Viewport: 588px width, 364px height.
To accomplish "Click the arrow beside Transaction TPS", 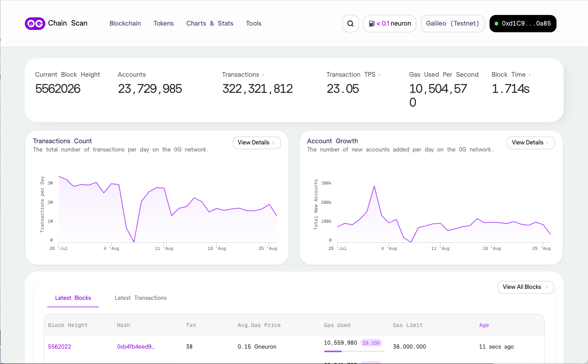I will 379,75.
